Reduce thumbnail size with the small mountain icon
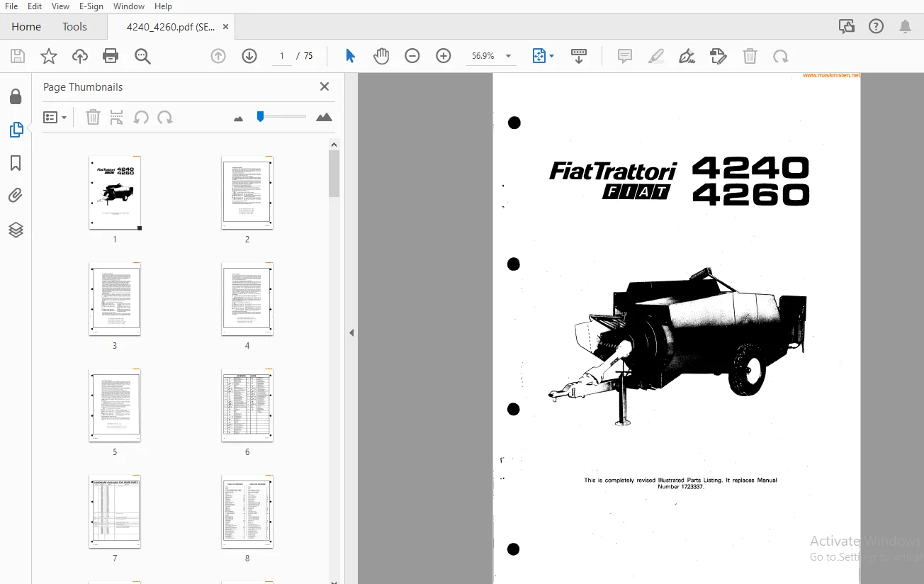This screenshot has height=584, width=924. 238,118
